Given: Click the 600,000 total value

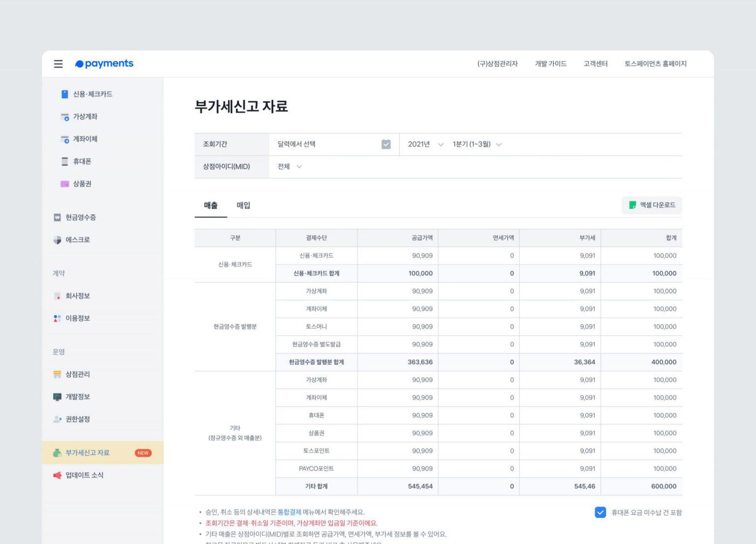Looking at the screenshot, I should point(664,486).
